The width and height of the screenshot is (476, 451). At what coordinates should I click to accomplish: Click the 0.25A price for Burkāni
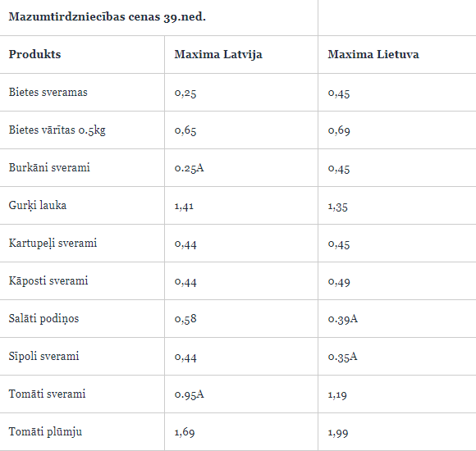pyautogui.click(x=189, y=168)
